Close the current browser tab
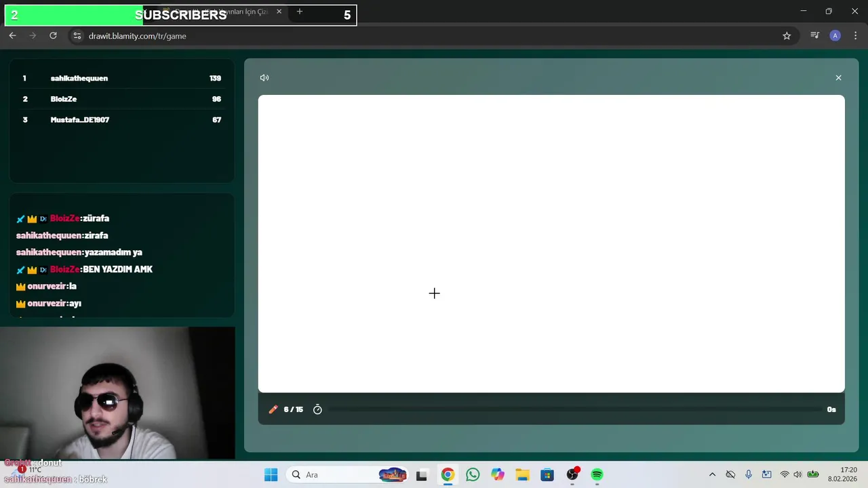The height and width of the screenshot is (488, 868). click(x=279, y=12)
